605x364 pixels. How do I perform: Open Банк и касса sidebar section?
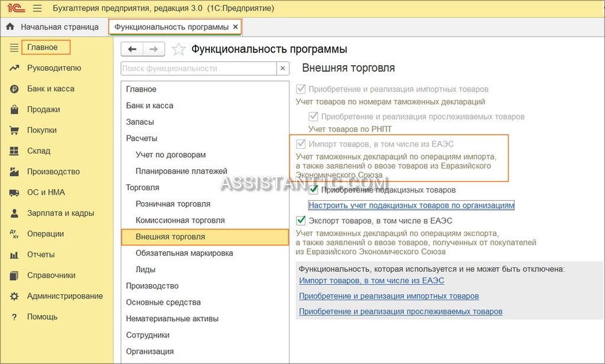tap(51, 89)
